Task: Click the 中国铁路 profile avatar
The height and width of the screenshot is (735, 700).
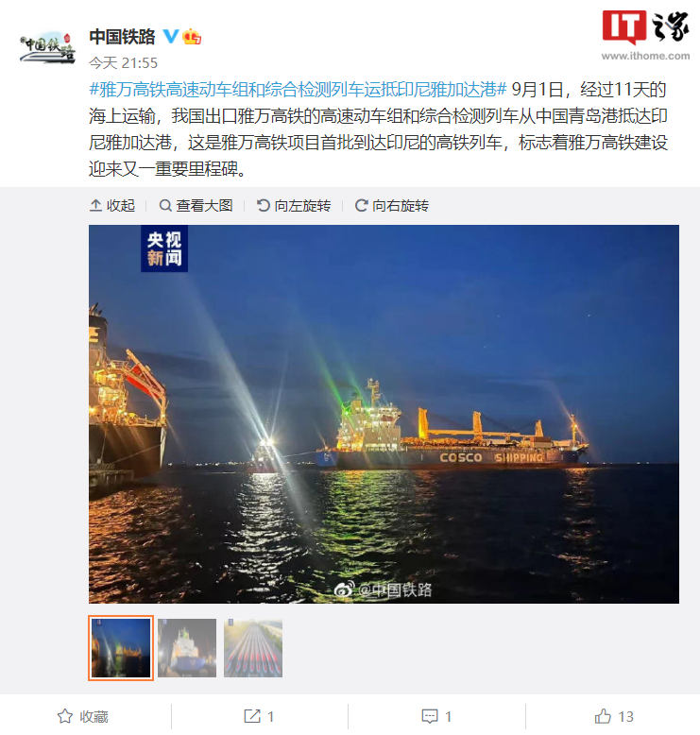Action: pyautogui.click(x=47, y=47)
